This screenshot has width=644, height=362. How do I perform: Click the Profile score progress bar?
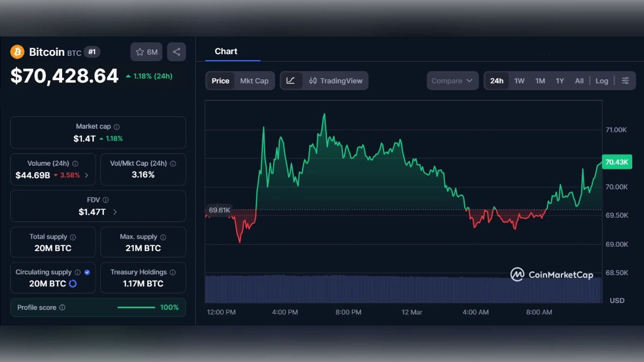click(x=136, y=307)
